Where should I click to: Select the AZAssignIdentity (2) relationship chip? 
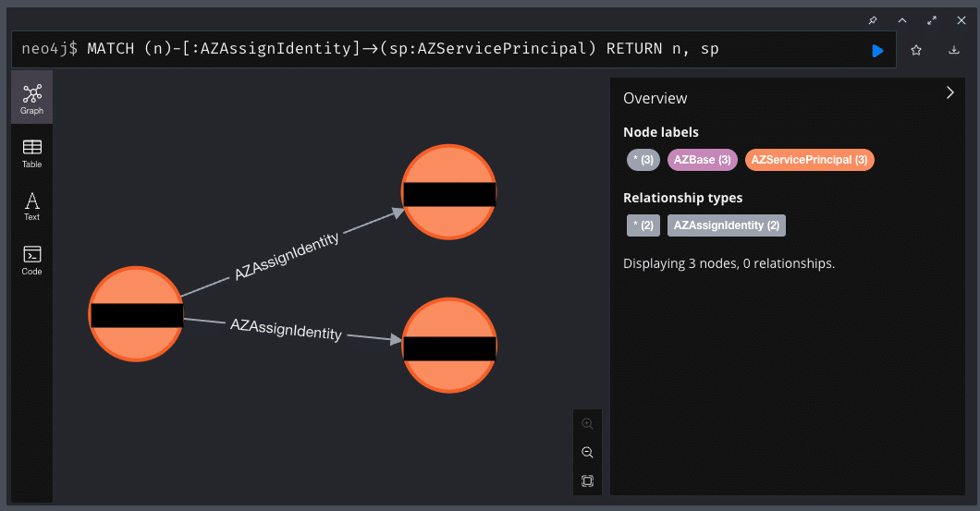click(x=727, y=225)
